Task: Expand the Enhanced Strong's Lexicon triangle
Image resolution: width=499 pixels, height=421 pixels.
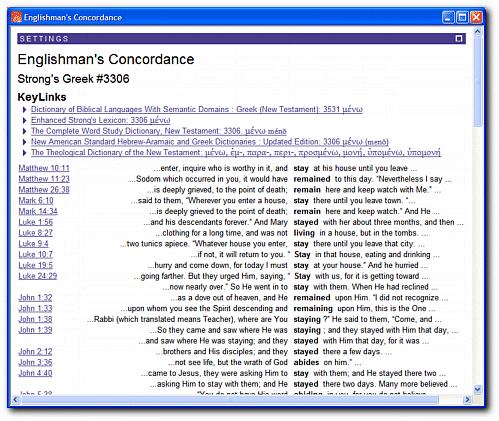Action: (25, 120)
